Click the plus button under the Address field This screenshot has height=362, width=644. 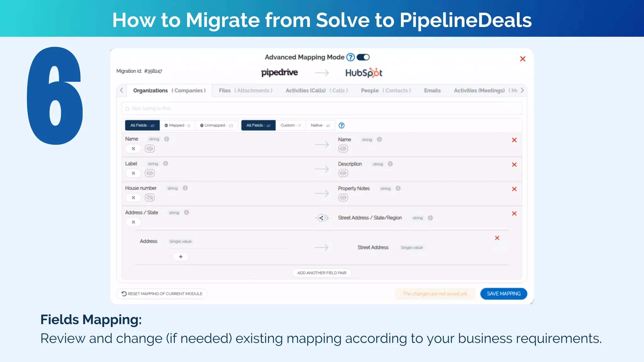click(181, 257)
